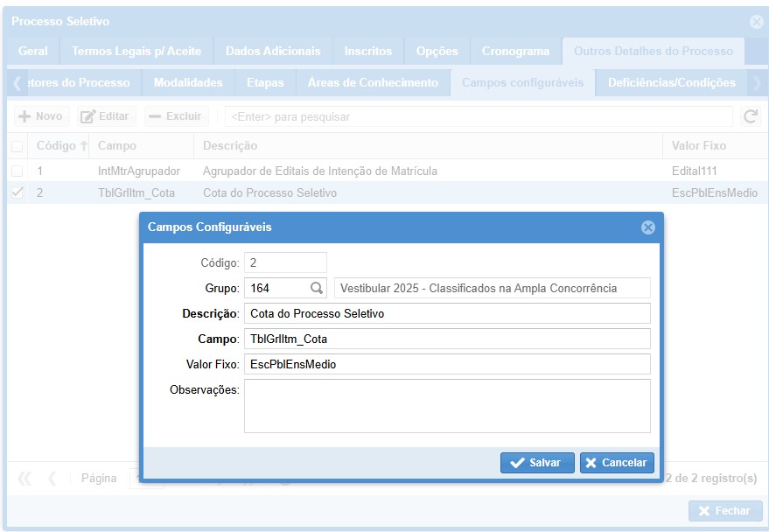Viewport: 769px width, 532px height.
Task: Click into the Observações text area
Action: coord(446,405)
